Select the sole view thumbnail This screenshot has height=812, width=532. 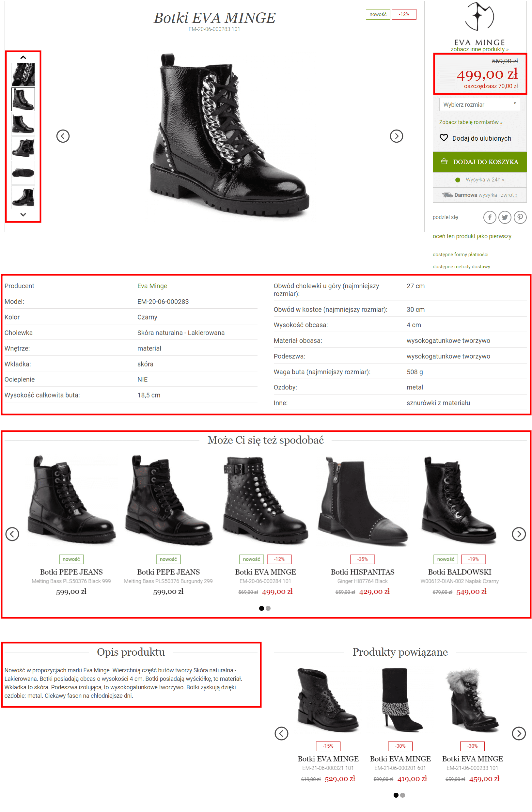[23, 173]
